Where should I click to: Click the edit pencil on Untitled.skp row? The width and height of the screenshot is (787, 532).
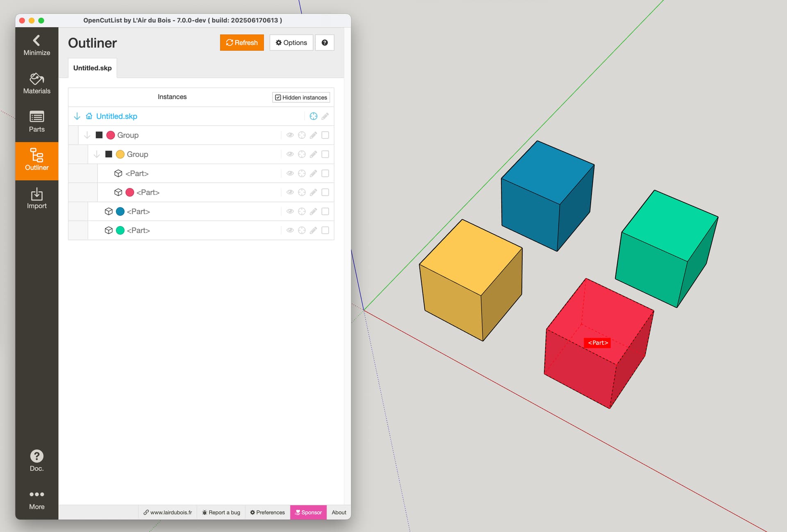pos(325,116)
